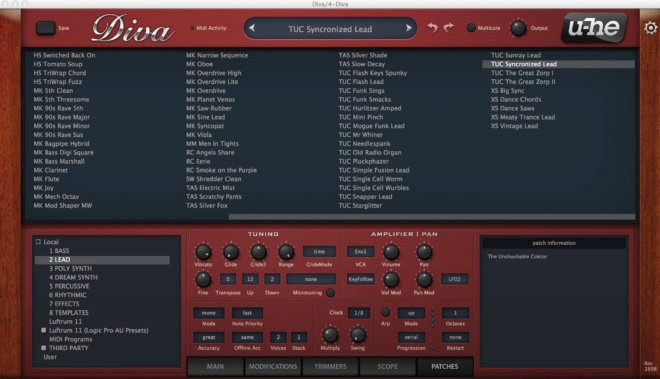
Task: Open the VCA source dropdown
Action: [360, 252]
